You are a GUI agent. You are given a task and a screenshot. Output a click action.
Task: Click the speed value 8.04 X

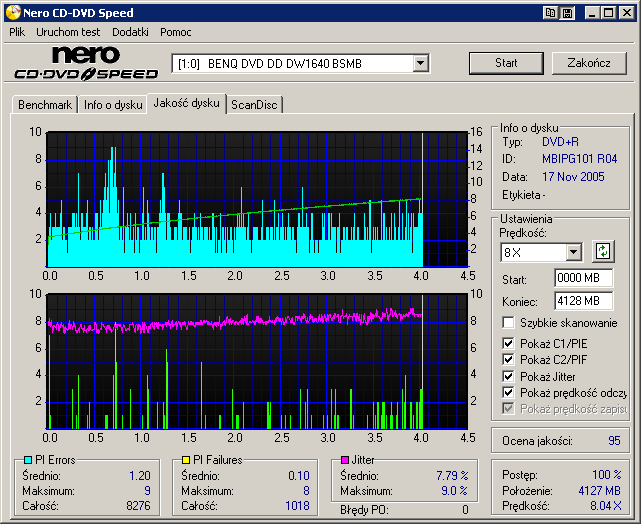coord(605,506)
